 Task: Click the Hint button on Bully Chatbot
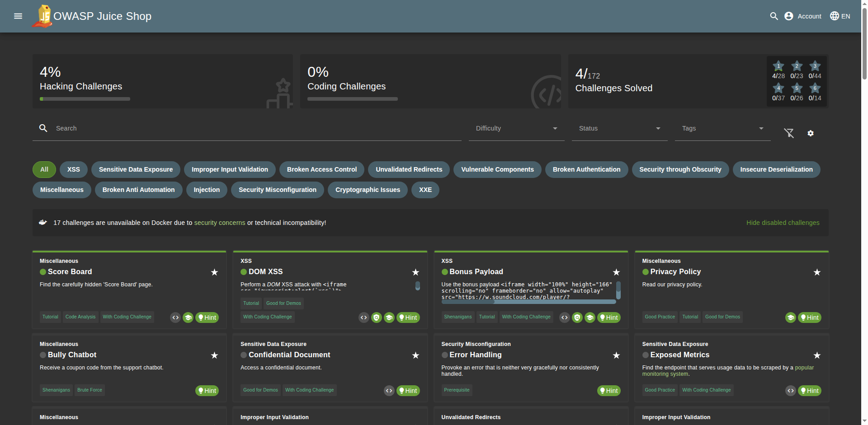[207, 391]
